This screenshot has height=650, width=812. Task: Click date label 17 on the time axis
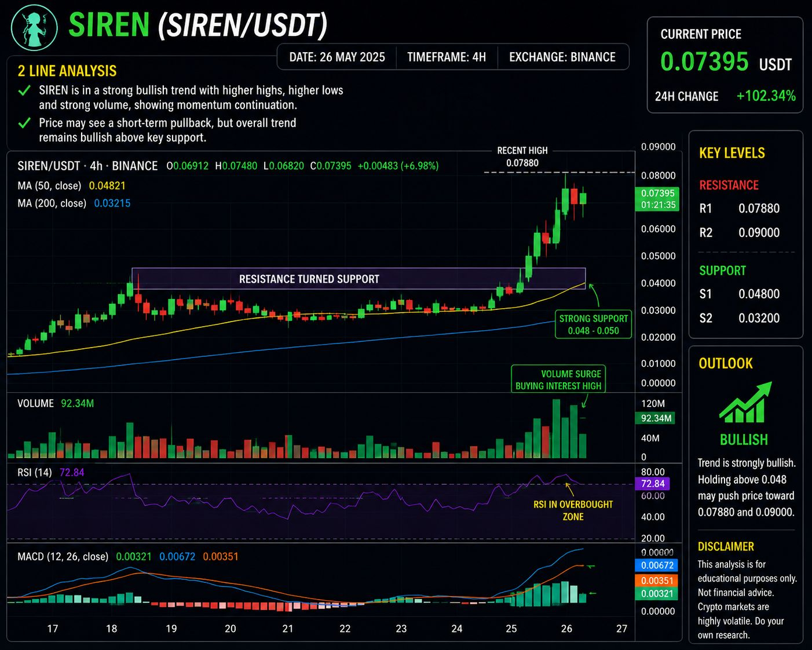click(53, 629)
